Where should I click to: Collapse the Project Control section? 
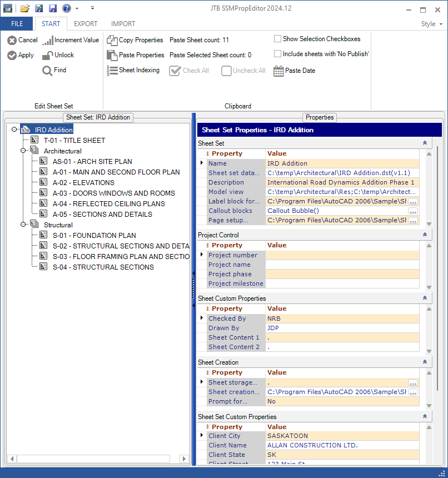[425, 235]
